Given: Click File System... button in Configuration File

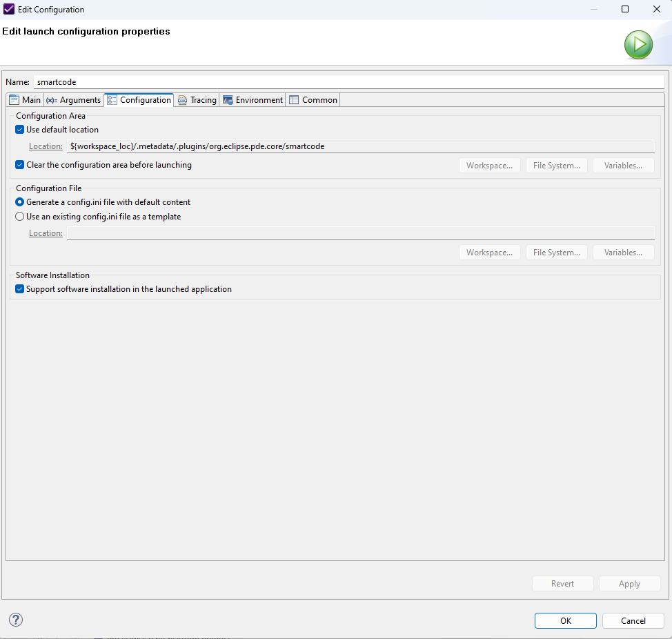Looking at the screenshot, I should (x=556, y=253).
